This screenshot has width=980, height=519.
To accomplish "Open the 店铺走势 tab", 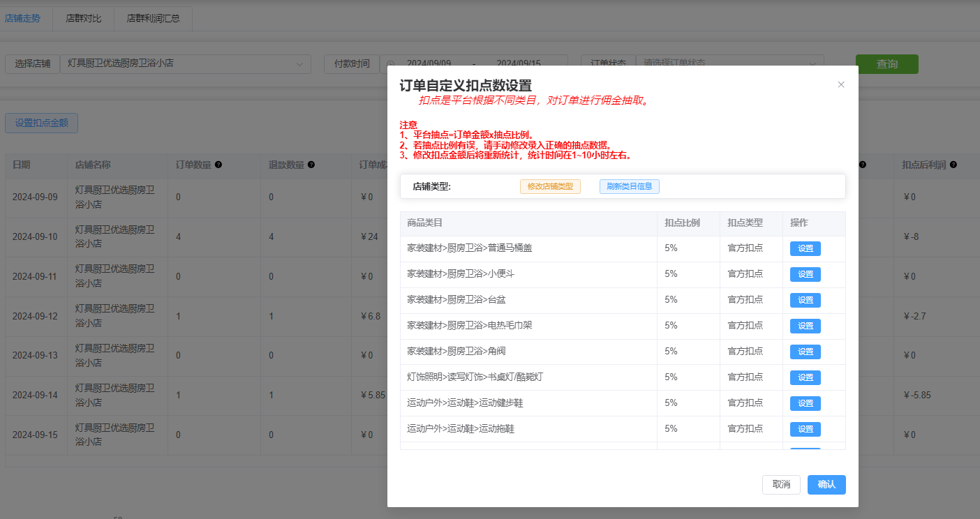I will (22, 19).
